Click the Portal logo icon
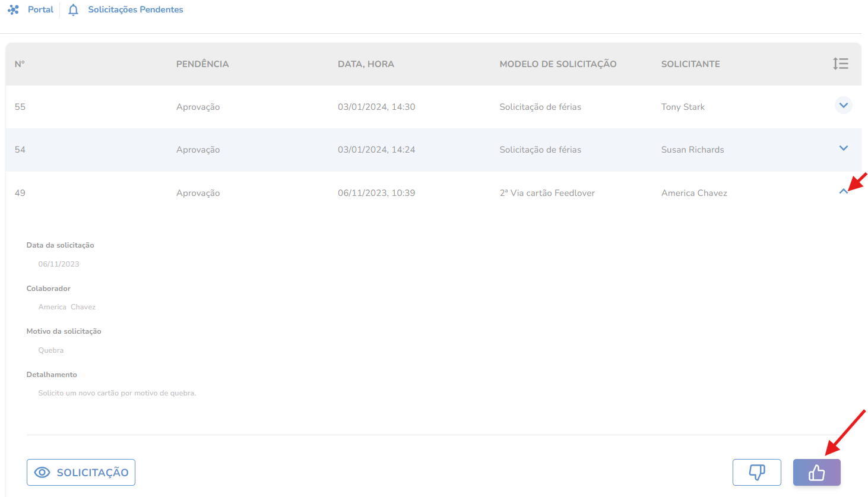Image resolution: width=868 pixels, height=497 pixels. (13, 10)
